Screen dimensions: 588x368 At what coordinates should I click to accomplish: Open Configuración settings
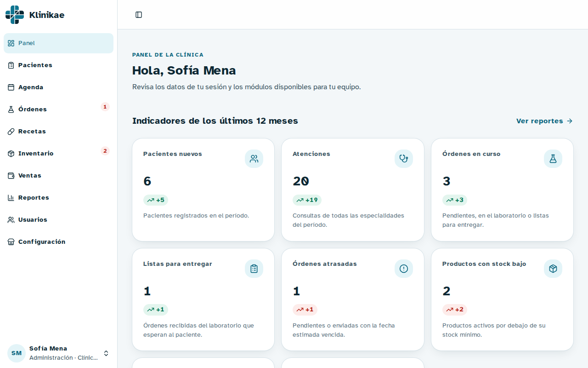point(58,242)
